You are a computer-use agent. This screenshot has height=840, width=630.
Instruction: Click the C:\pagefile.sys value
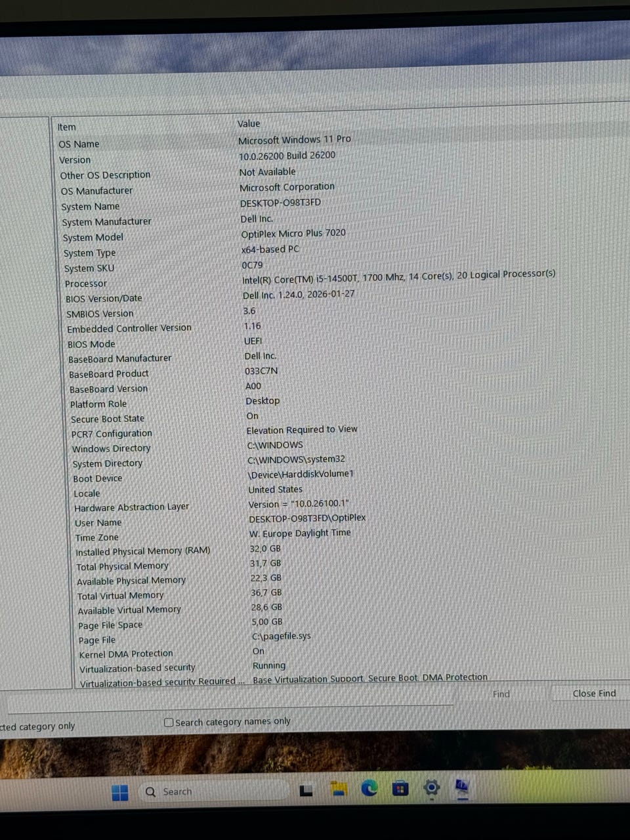coord(282,636)
